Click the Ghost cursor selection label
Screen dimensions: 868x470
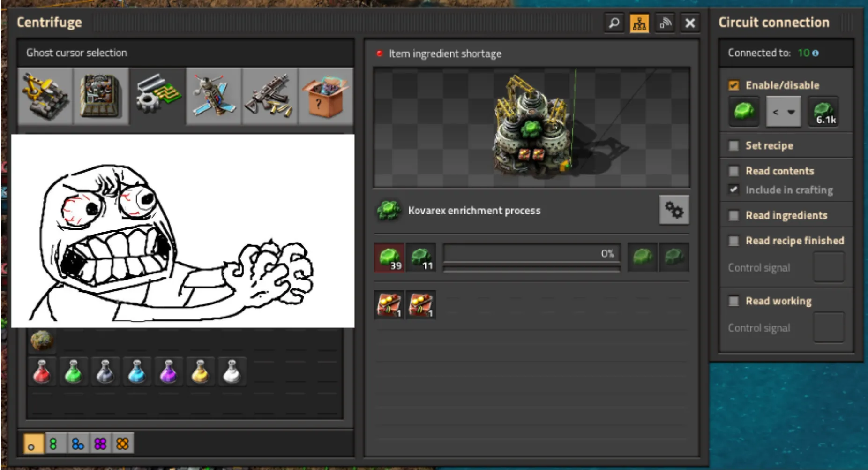76,53
